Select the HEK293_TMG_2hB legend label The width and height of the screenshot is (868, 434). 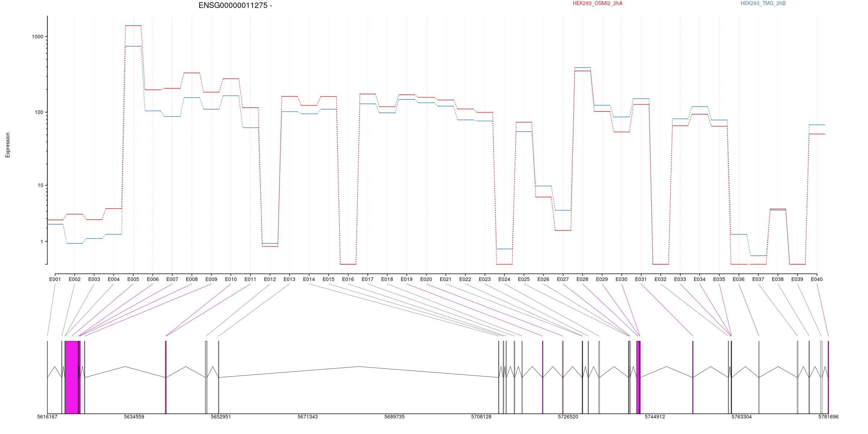coord(763,3)
